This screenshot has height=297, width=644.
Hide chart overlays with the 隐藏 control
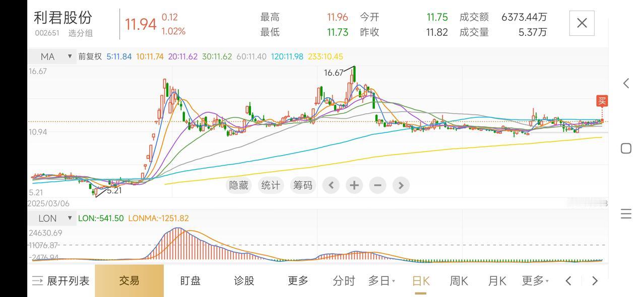[x=238, y=185]
